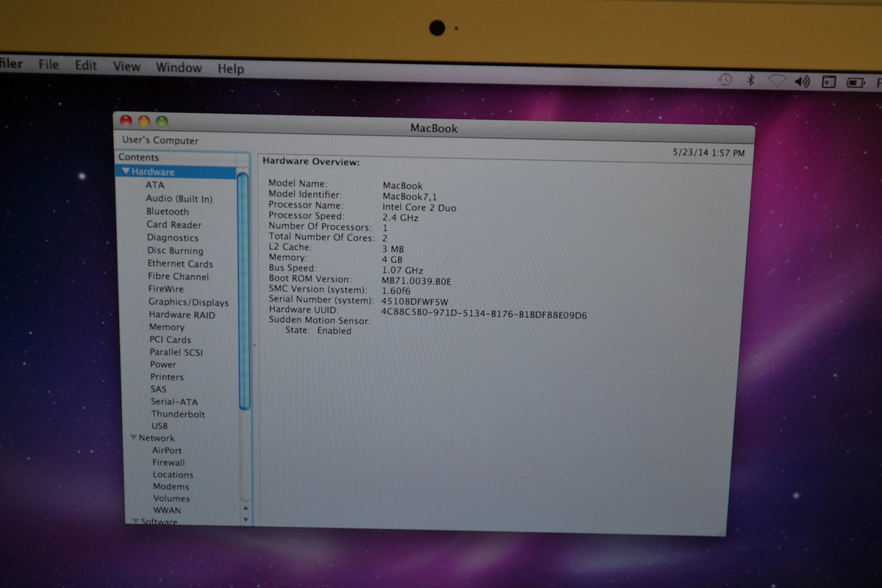Click the sidebar scrollbar down arrow
Screen dimensions: 882x588
click(246, 519)
